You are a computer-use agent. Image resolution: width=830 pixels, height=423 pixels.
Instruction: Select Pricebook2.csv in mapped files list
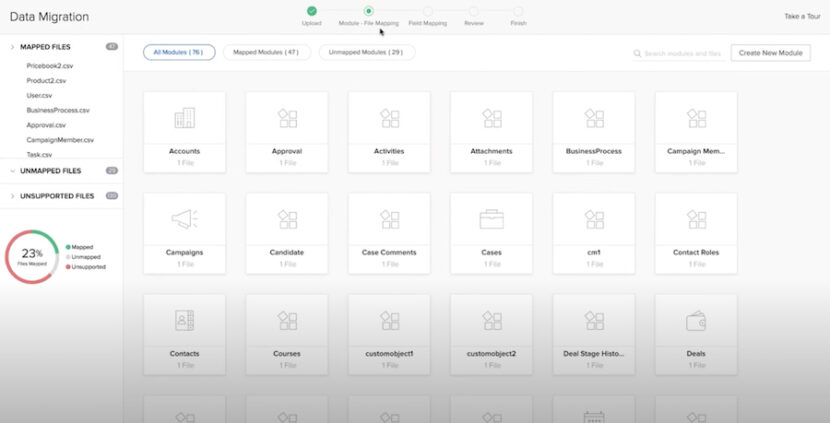(53, 65)
